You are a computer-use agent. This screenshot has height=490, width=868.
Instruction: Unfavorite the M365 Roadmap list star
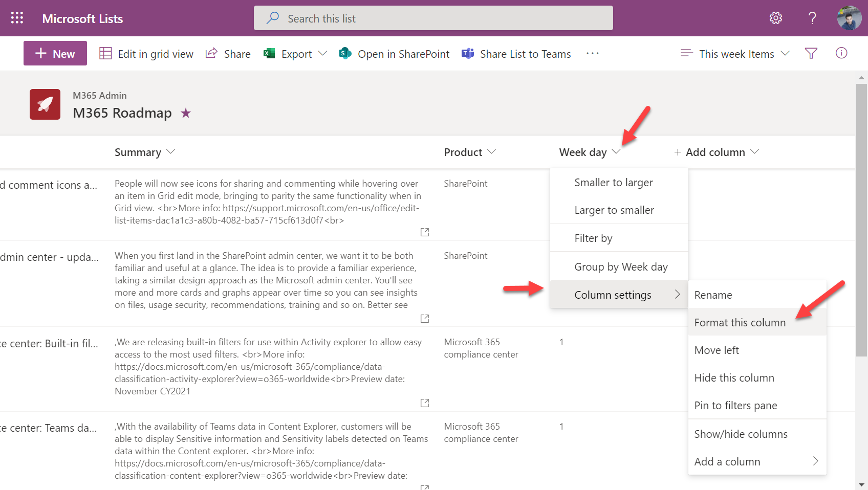(x=185, y=113)
